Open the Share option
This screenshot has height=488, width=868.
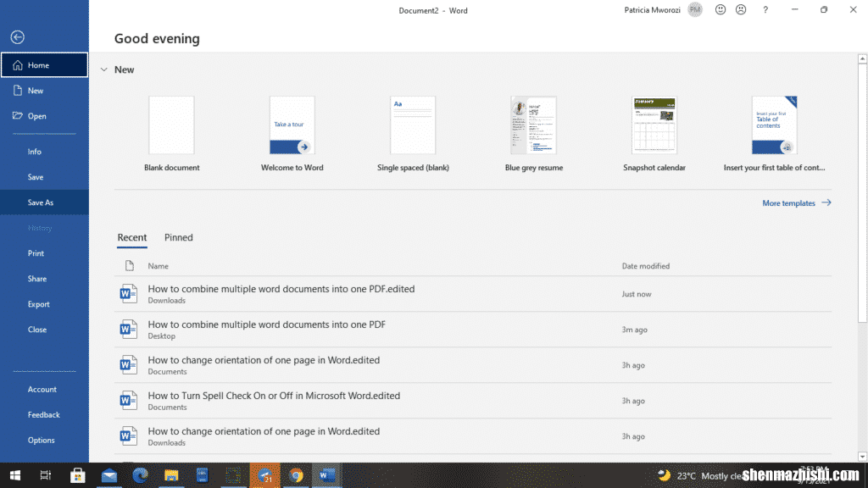click(x=44, y=279)
